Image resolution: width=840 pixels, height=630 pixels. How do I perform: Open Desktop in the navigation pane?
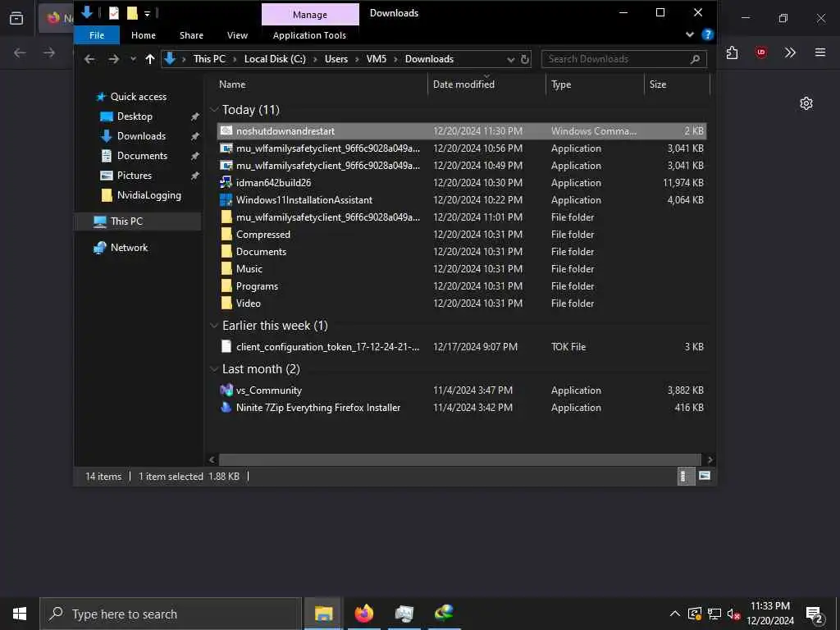[x=135, y=116]
